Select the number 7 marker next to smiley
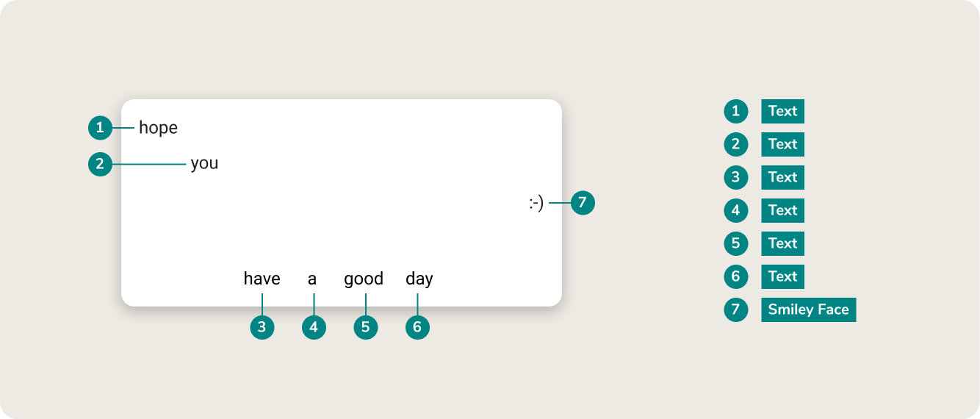This screenshot has width=980, height=419. (x=583, y=203)
